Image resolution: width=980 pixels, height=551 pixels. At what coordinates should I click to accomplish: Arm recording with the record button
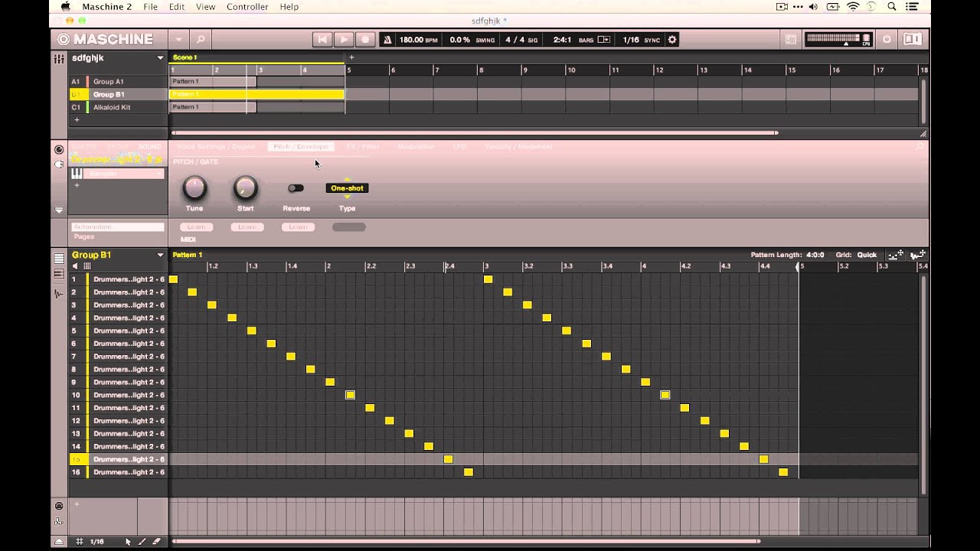point(365,39)
